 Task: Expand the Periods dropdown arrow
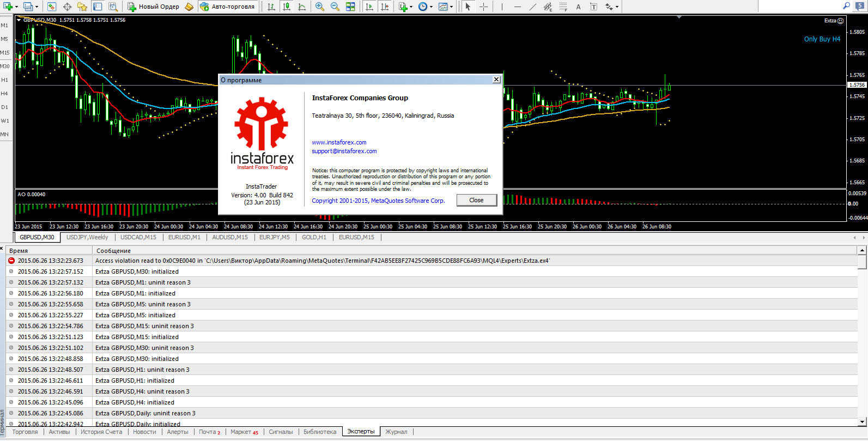point(432,7)
